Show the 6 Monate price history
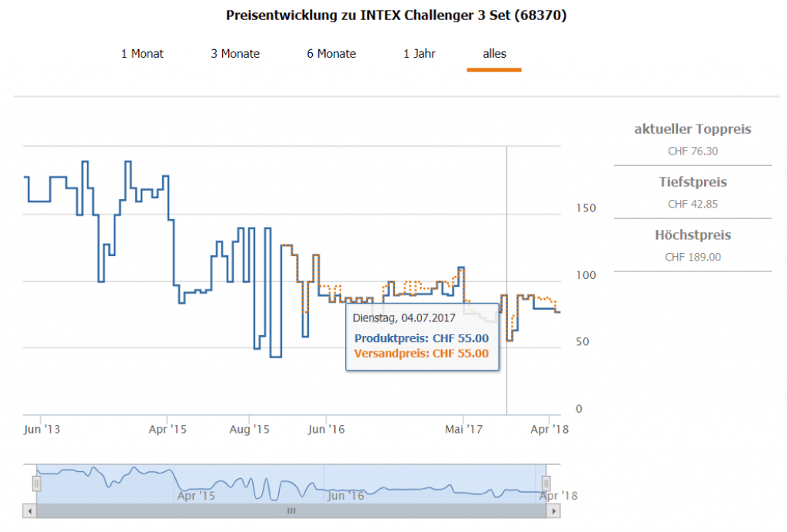This screenshot has height=532, width=787. [331, 54]
